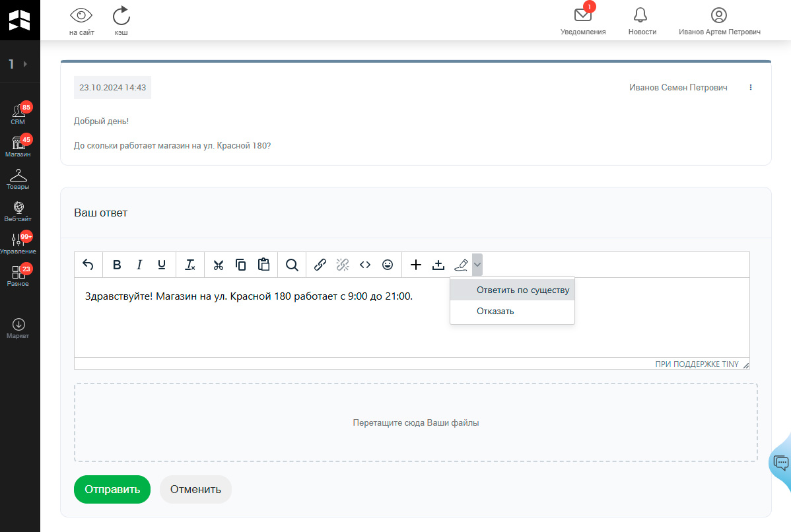Open Товары section in sidebar
The height and width of the screenshot is (532, 791).
[x=18, y=179]
